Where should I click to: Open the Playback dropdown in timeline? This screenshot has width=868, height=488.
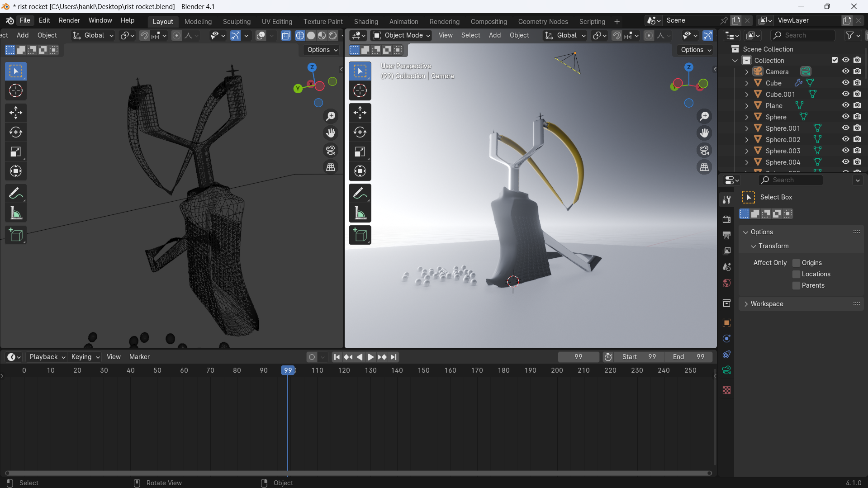point(47,357)
